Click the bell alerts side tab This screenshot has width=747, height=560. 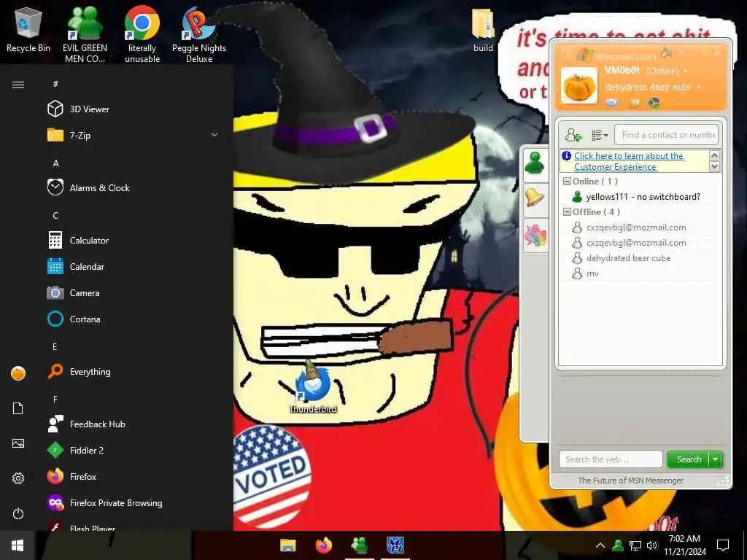point(535,197)
